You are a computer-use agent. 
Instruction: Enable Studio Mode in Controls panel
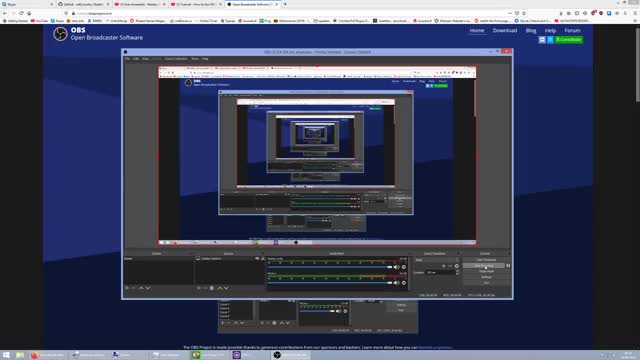(x=486, y=271)
